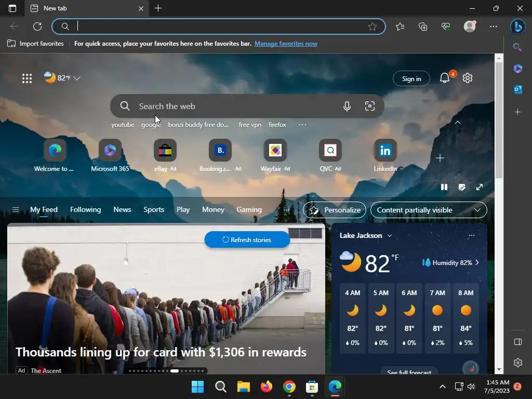Start visual search camera icon
This screenshot has height=399, width=532.
point(370,106)
